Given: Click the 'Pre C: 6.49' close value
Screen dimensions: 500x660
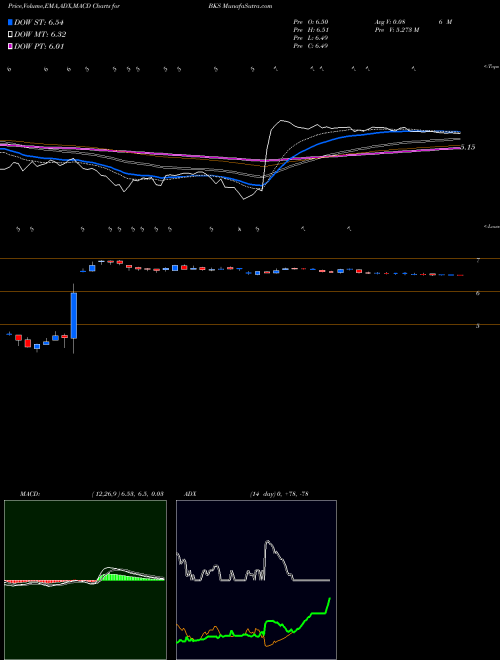Looking at the screenshot, I should coord(311,46).
